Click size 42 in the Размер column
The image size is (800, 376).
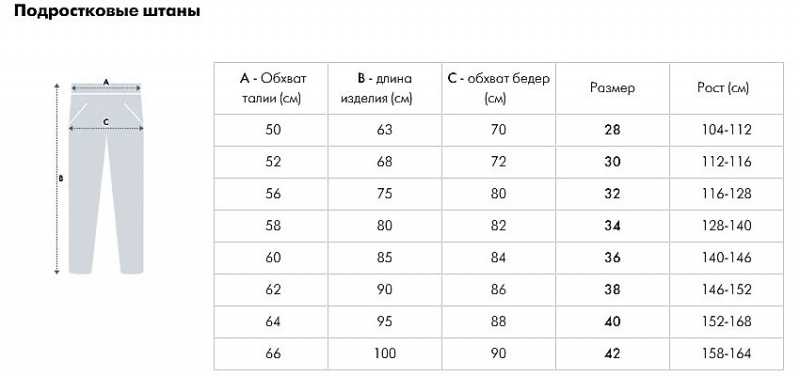point(612,354)
